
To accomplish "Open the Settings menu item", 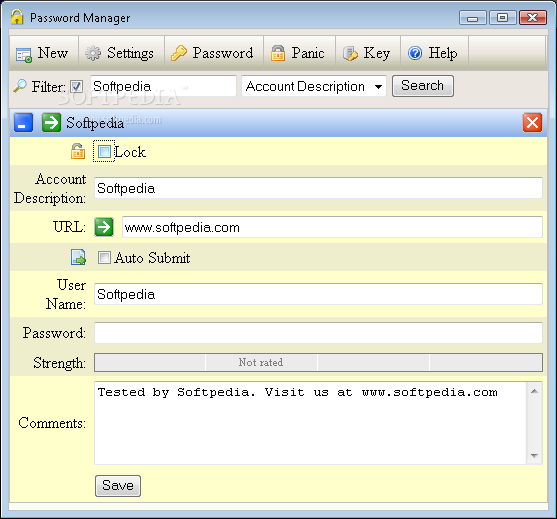I will pyautogui.click(x=121, y=53).
